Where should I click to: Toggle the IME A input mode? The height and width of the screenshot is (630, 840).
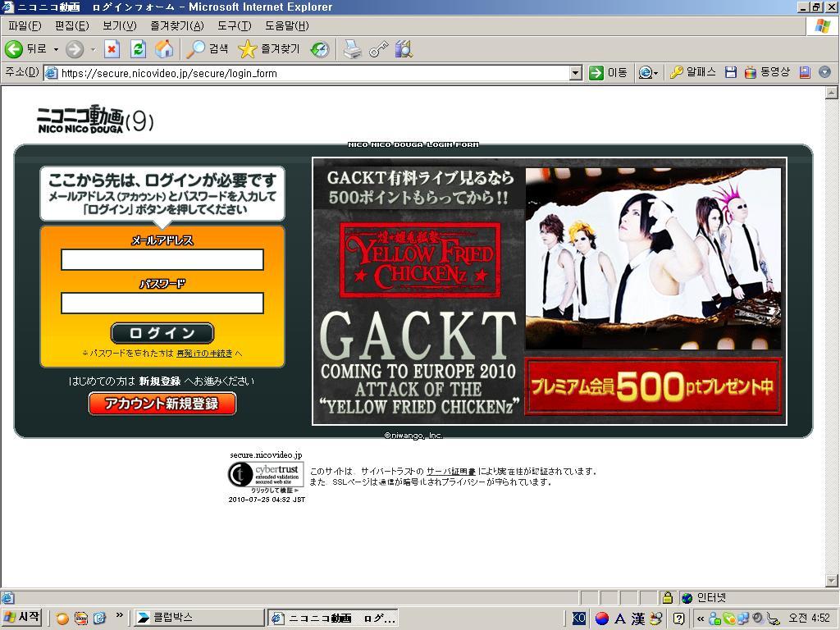[620, 619]
